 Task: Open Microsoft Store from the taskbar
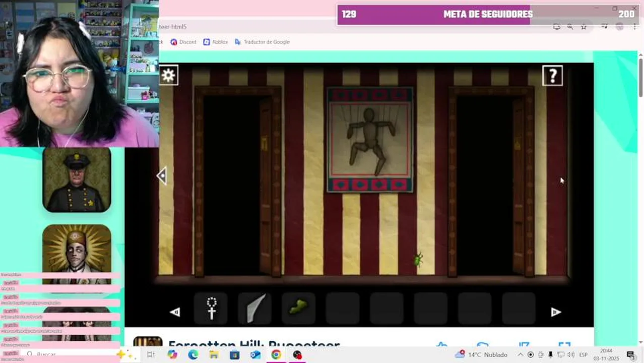[234, 354]
